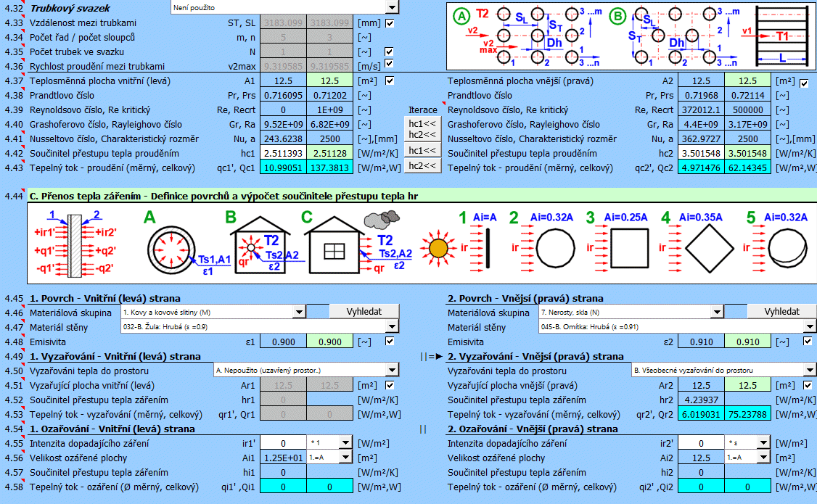Toggle the checkbox for emisivita ε1
This screenshot has height=504, width=817.
390,342
